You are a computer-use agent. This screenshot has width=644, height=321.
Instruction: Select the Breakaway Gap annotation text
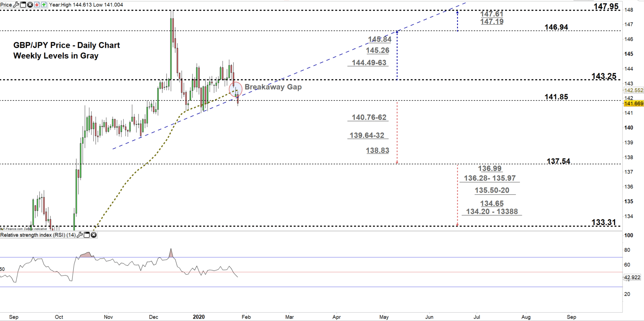click(273, 87)
